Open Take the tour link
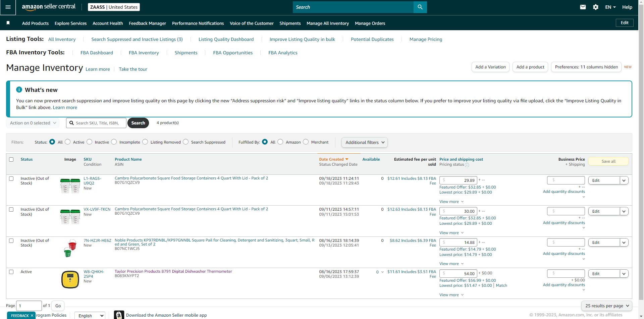 click(133, 69)
